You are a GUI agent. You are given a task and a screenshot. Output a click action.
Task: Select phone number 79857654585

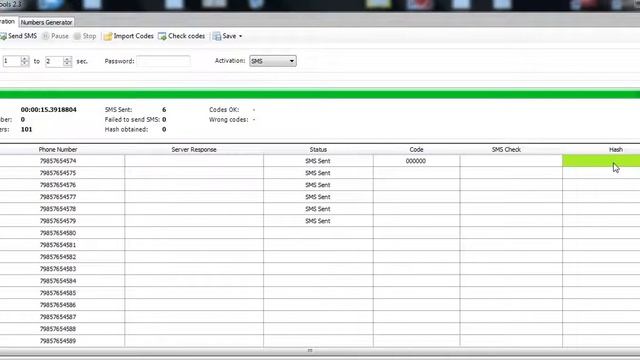58,293
